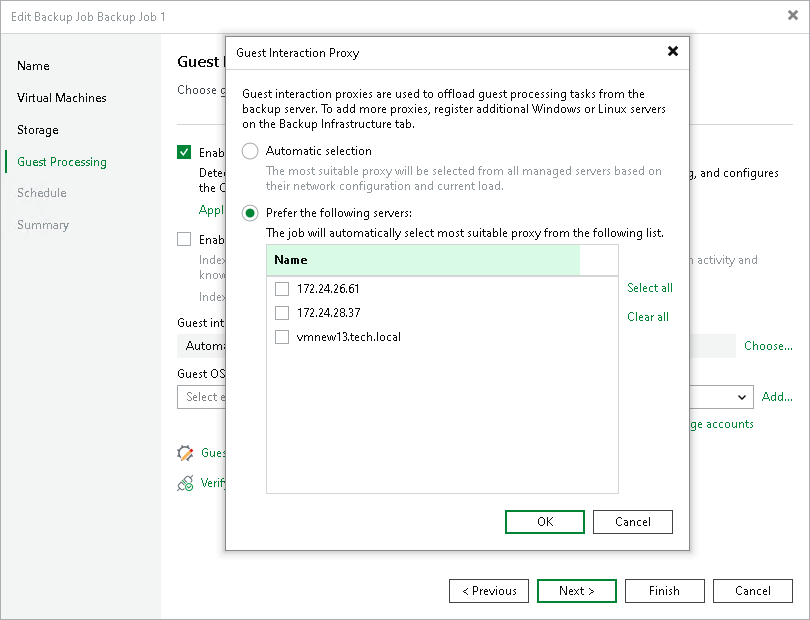Choose the Prefer the following servers option
Viewport: 810px width, 620px height.
[250, 213]
